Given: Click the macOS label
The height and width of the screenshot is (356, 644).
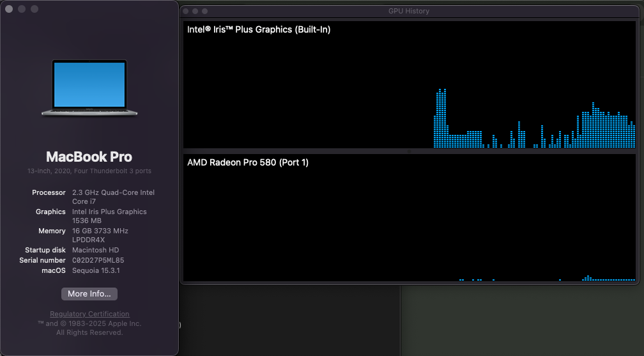Looking at the screenshot, I should click(x=54, y=270).
